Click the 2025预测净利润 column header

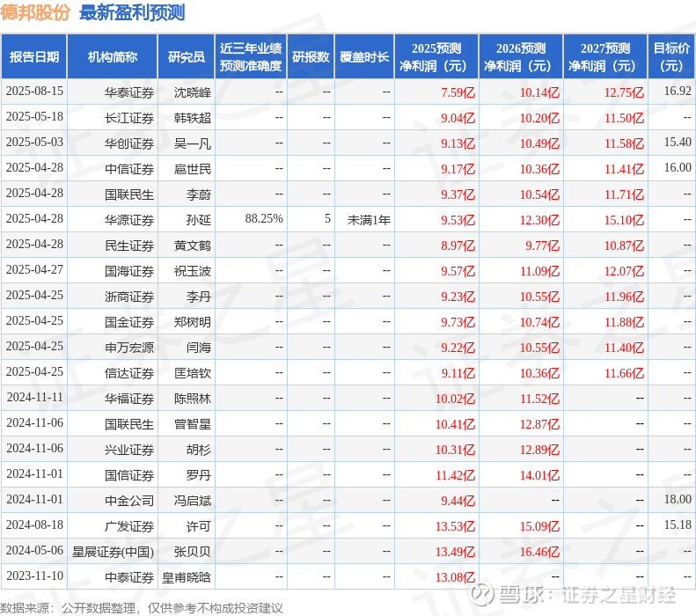[x=436, y=57]
